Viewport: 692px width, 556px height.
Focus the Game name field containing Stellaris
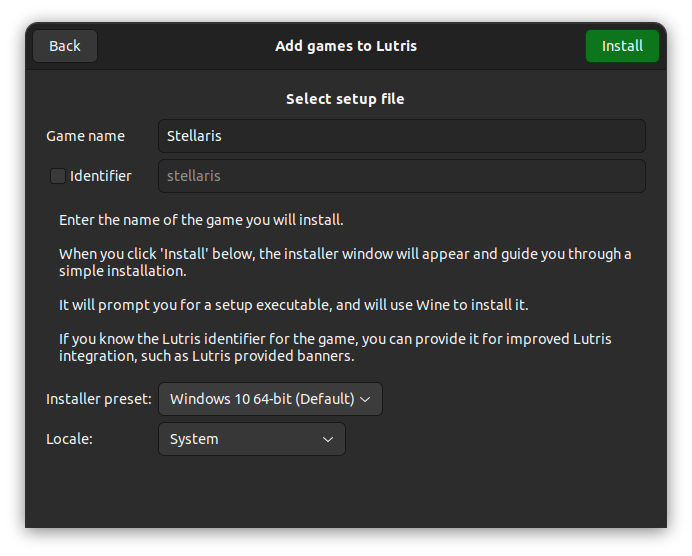point(402,136)
